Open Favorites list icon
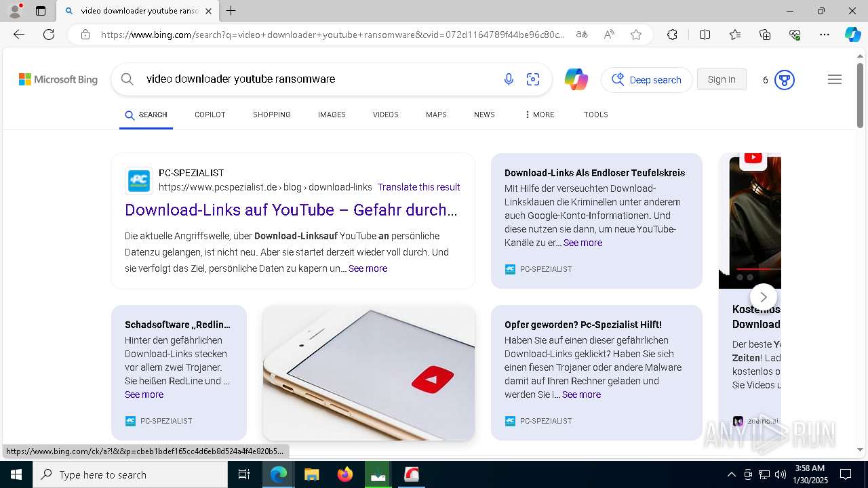This screenshot has height=488, width=868. tap(735, 35)
